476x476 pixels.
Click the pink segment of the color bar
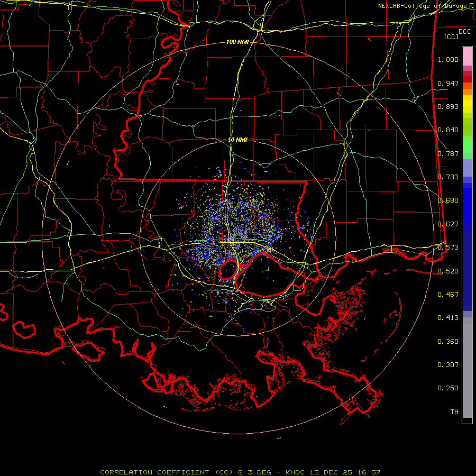coord(467,56)
